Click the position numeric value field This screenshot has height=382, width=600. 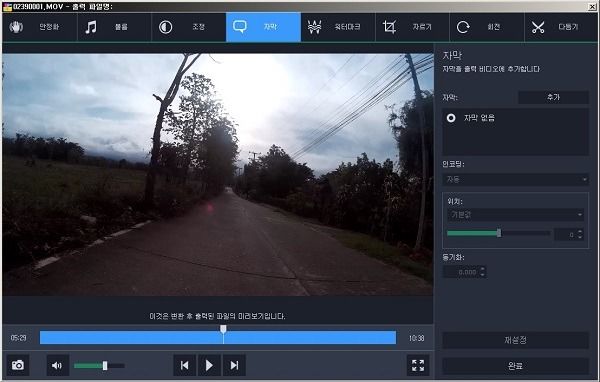(x=566, y=234)
